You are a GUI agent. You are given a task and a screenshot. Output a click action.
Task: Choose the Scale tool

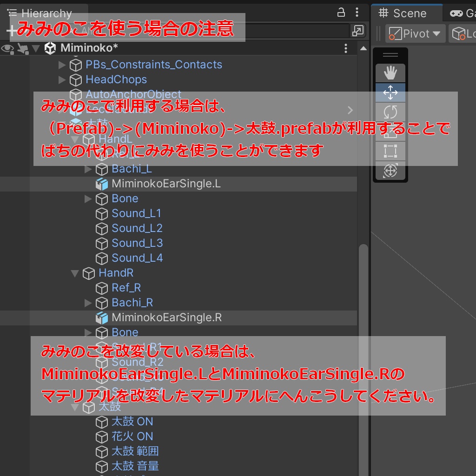(x=390, y=132)
